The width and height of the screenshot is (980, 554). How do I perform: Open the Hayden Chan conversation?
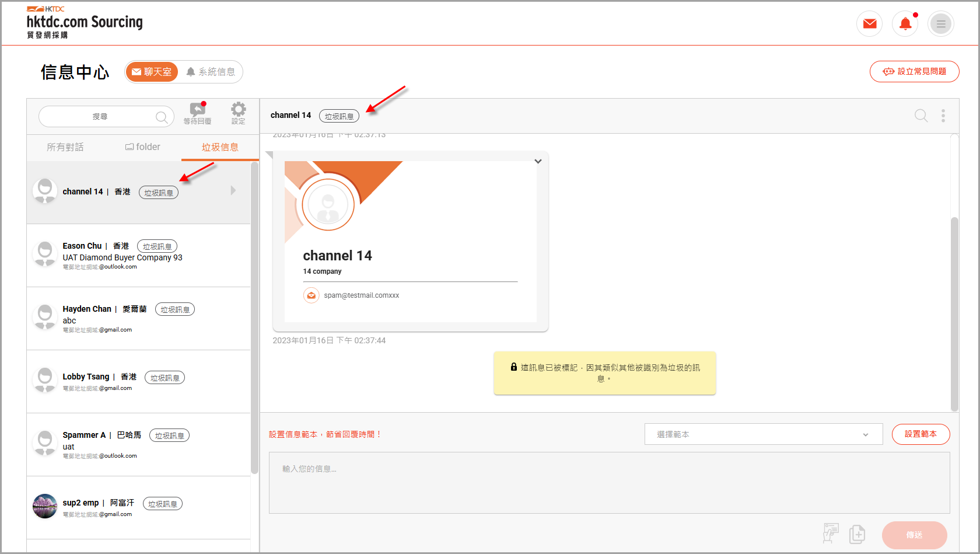[x=139, y=318]
